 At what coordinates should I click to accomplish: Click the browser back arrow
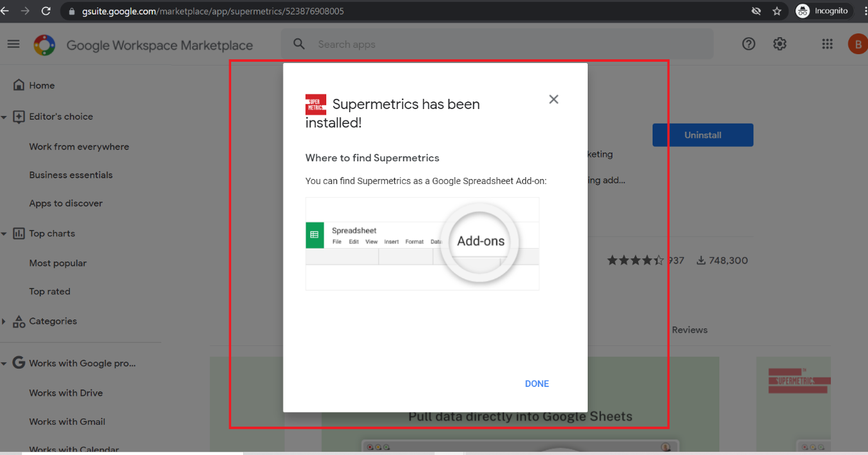click(5, 11)
